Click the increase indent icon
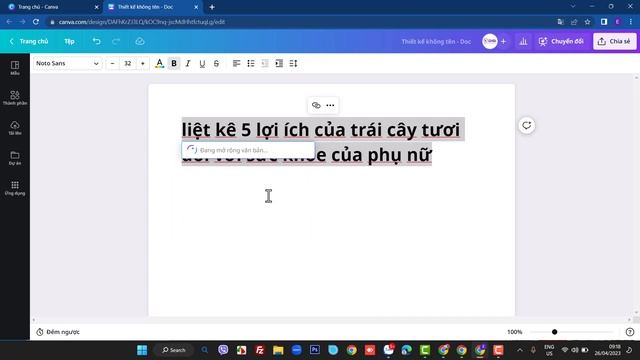The width and height of the screenshot is (640, 360). 279,63
